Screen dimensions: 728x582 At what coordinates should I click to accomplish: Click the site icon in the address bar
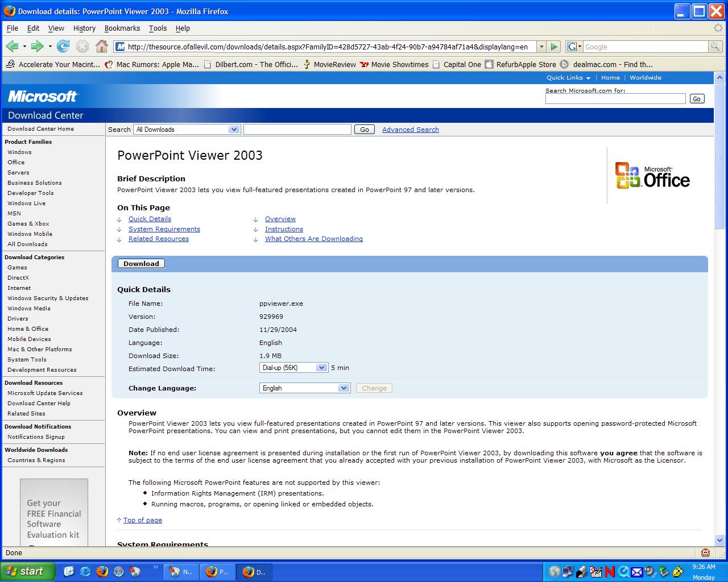[x=120, y=47]
